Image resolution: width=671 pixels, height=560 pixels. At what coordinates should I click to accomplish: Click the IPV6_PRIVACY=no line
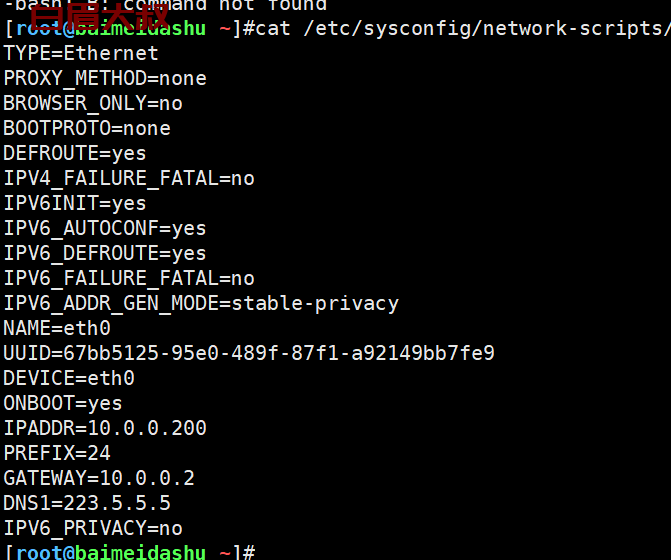(93, 528)
